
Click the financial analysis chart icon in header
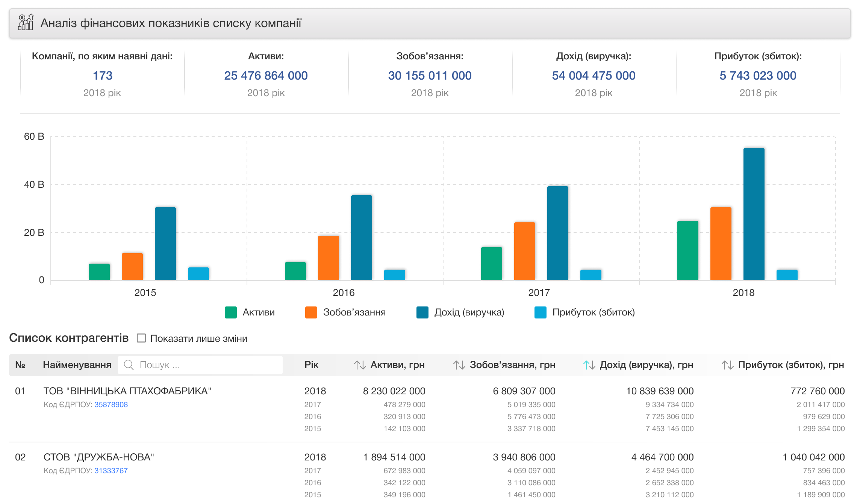(26, 23)
